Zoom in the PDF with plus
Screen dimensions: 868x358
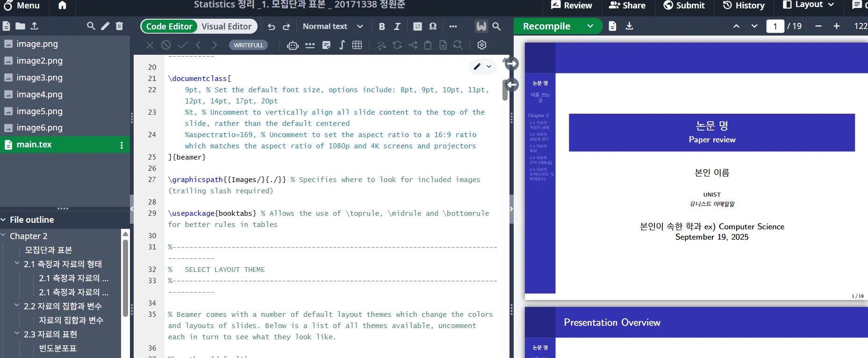(x=837, y=26)
